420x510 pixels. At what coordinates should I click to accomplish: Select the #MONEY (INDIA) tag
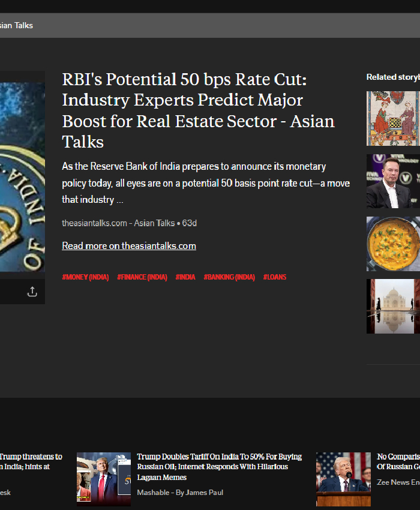tap(85, 277)
